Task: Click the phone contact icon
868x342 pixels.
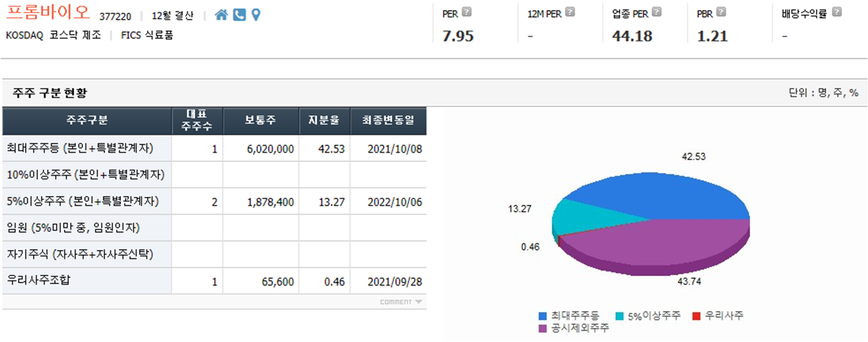Action: tap(239, 15)
